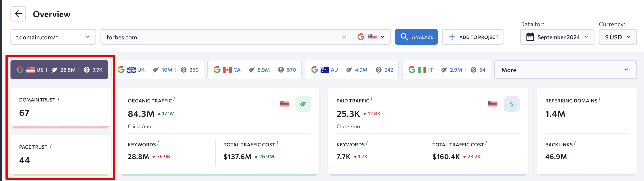The image size is (644, 181).
Task: Click the calendar icon in date selector
Action: 530,37
